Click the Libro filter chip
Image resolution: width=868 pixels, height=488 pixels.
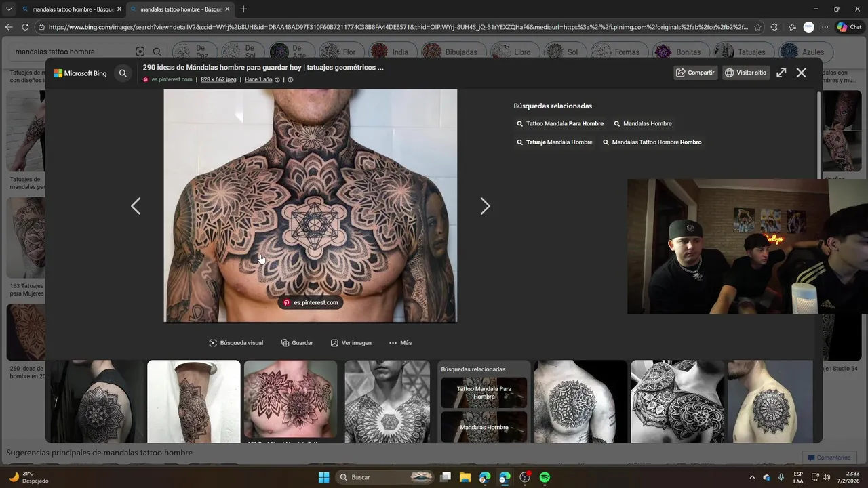click(x=514, y=52)
